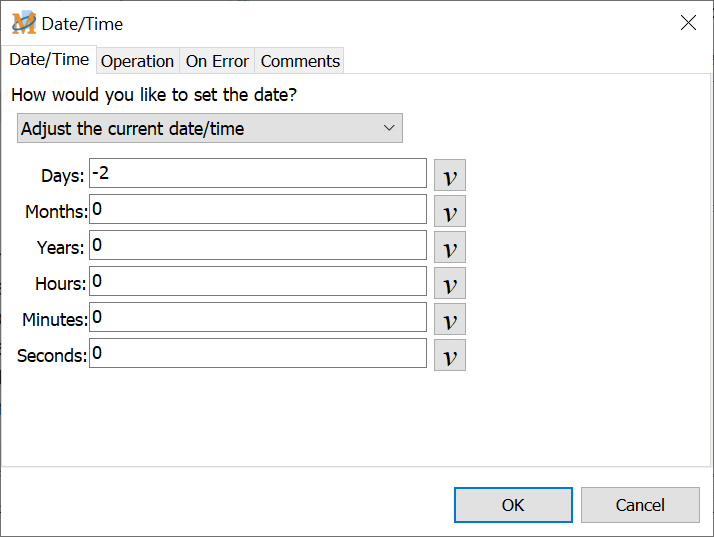
Task: Click into the Days input field
Action: [x=257, y=173]
